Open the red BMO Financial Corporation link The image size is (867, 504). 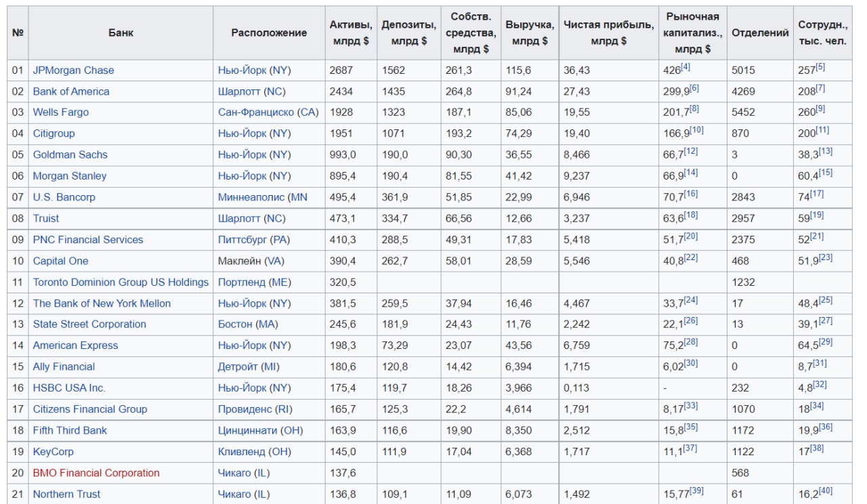[96, 473]
